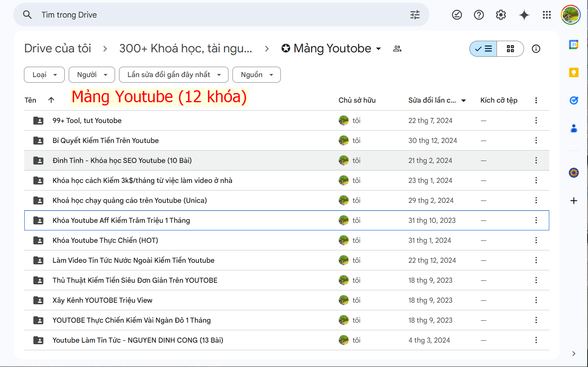
Task: Open Google Tasks side panel icon
Action: coord(574,100)
